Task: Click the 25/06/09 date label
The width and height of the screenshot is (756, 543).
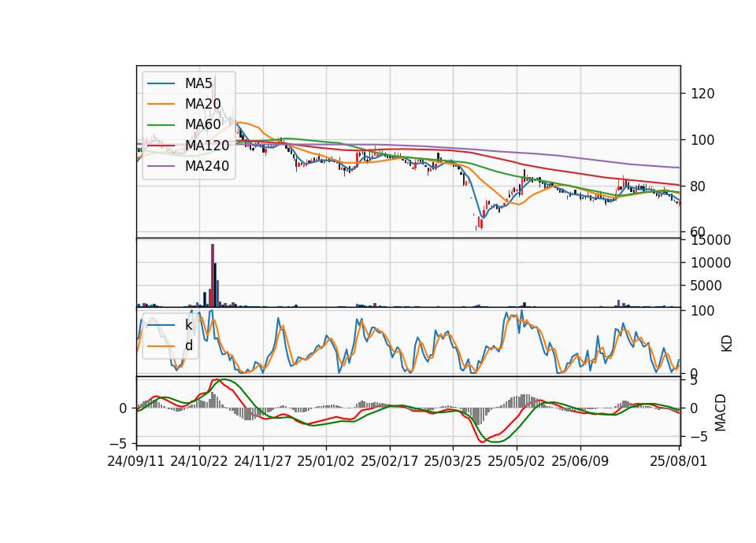Action: tap(580, 461)
